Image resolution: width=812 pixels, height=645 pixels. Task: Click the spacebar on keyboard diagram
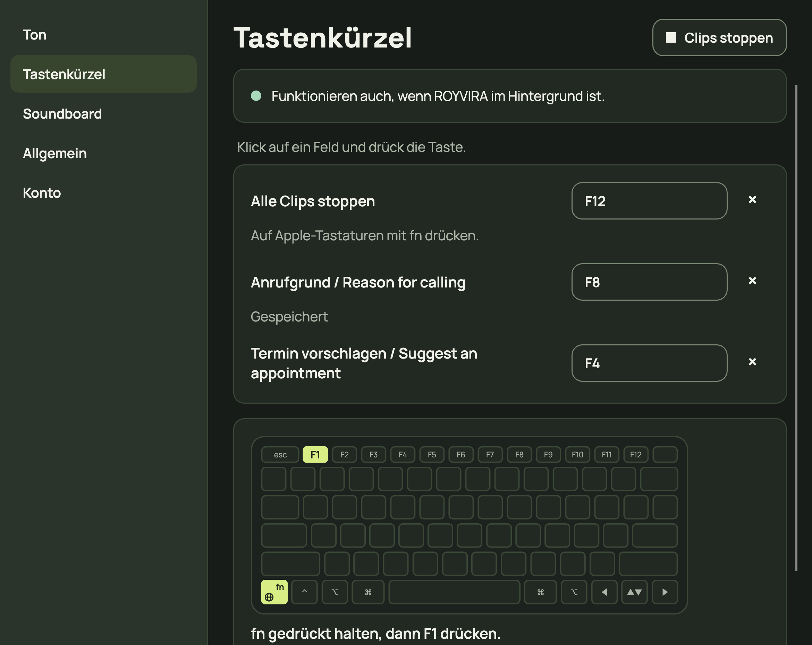coord(454,592)
